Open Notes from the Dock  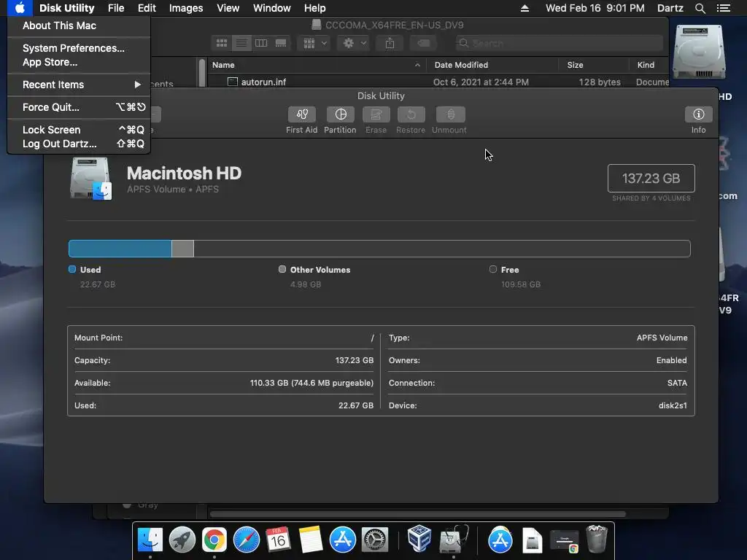(x=310, y=540)
